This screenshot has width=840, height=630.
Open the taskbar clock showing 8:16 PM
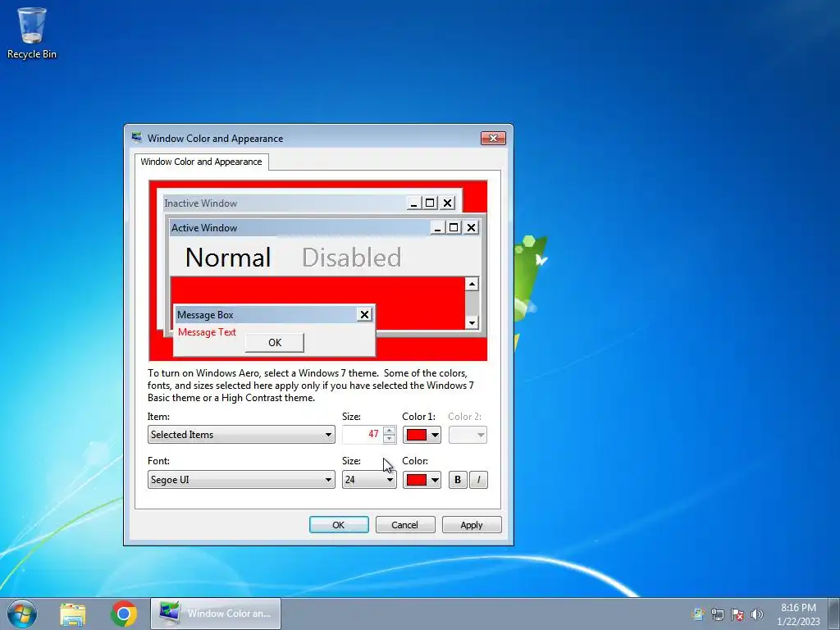798,614
